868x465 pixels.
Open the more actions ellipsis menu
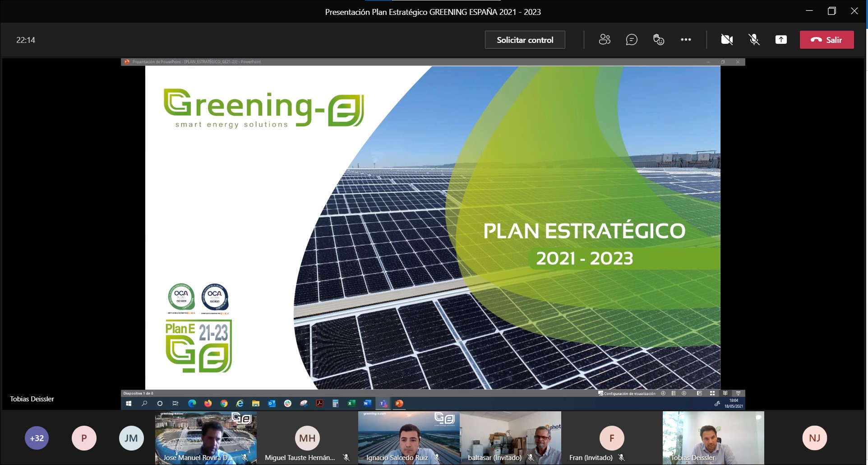click(x=686, y=40)
